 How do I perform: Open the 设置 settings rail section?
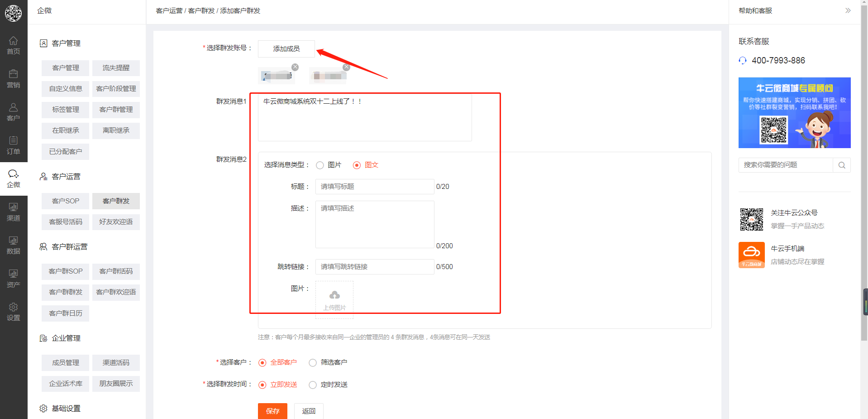point(14,312)
